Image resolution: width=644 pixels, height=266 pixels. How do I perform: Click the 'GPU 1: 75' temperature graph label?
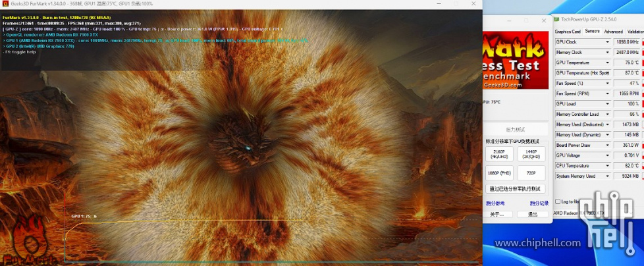click(84, 217)
